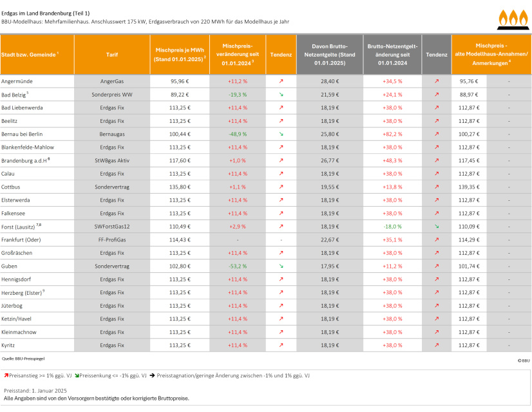Click the red Mischpreis trend arrow for Cottbus

pyautogui.click(x=281, y=187)
